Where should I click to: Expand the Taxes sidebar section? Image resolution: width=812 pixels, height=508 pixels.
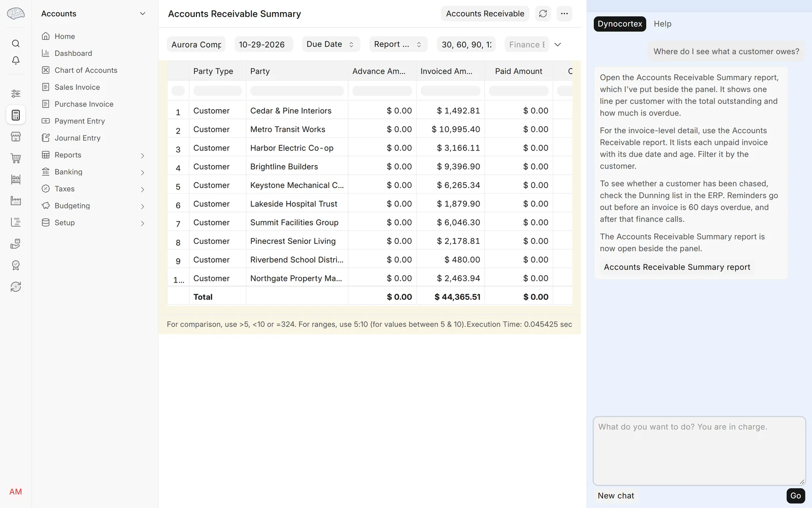(143, 189)
